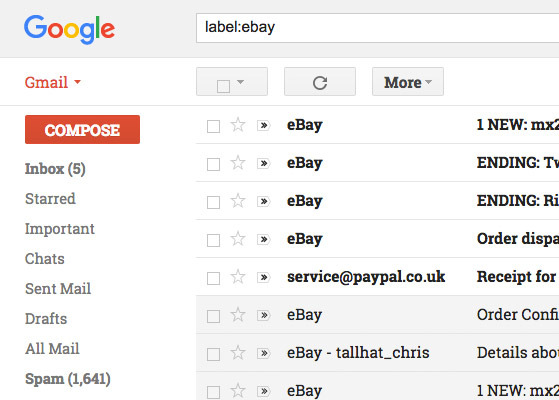
Task: Check the eBay - tallhat_chris email checkbox
Action: click(213, 354)
